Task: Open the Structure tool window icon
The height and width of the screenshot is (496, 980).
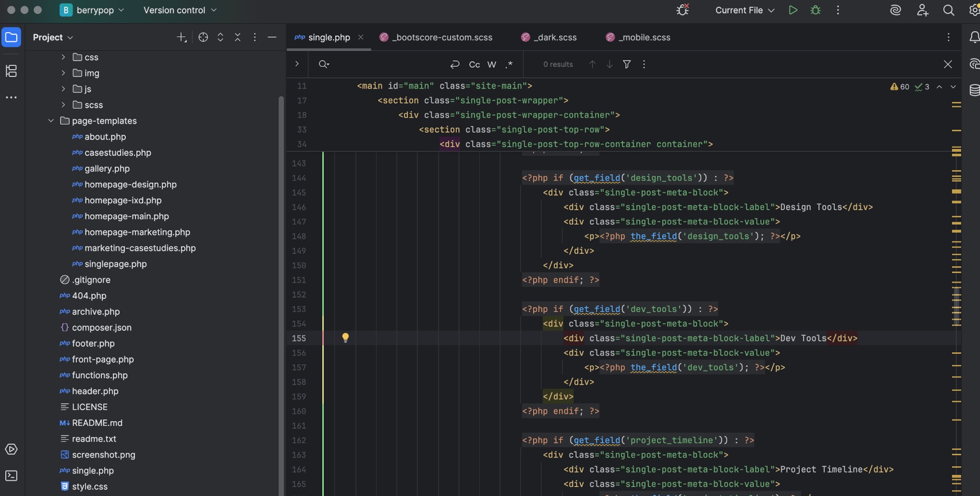Action: tap(11, 71)
